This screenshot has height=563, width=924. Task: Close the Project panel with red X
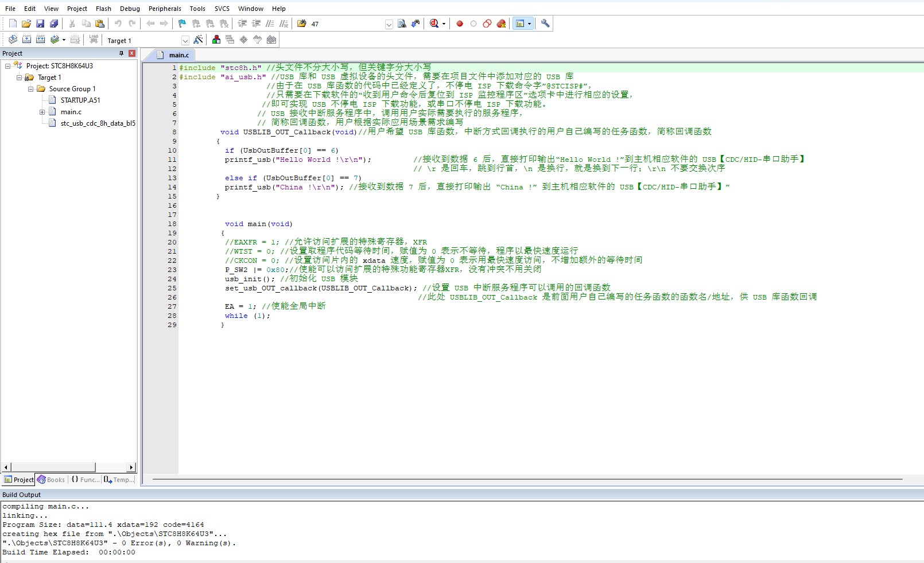(132, 53)
